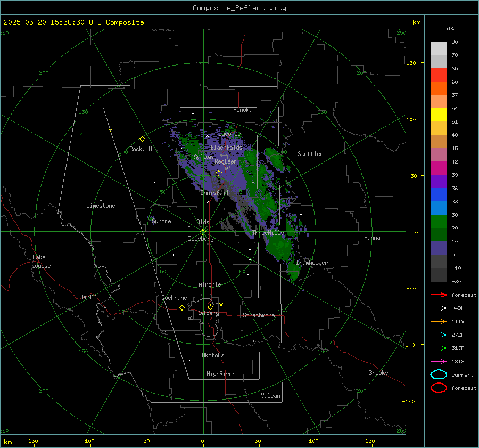Click the cyan current ellipse legend icon
Image resolution: width=479 pixels, height=448 pixels.
pos(439,374)
